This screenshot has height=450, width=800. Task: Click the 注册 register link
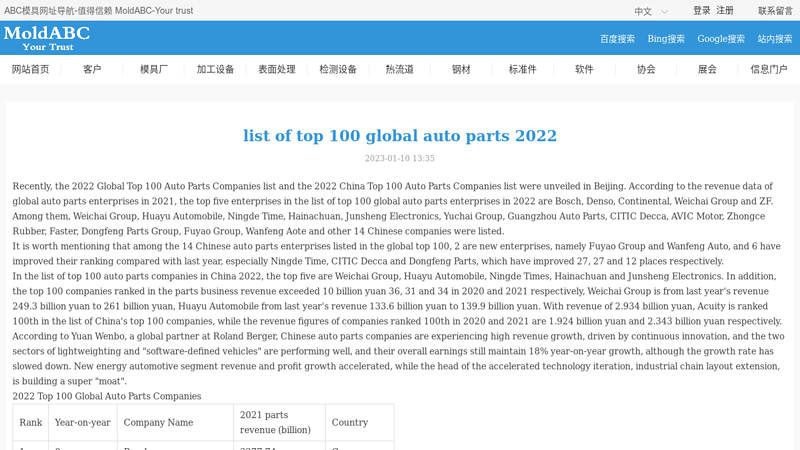(x=724, y=11)
